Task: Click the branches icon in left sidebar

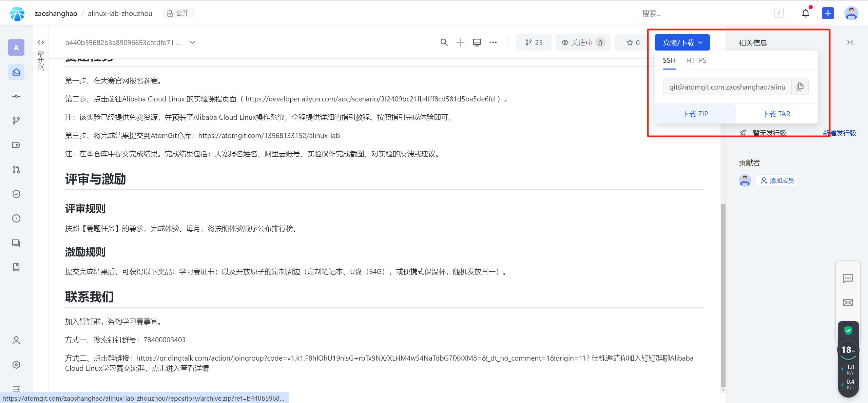Action: tap(16, 121)
